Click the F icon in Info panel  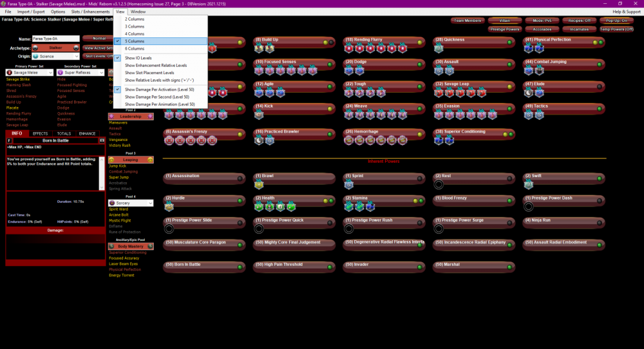click(9, 140)
